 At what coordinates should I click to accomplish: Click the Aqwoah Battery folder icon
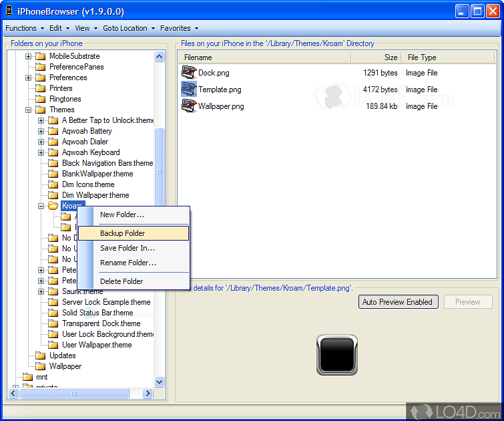point(53,131)
